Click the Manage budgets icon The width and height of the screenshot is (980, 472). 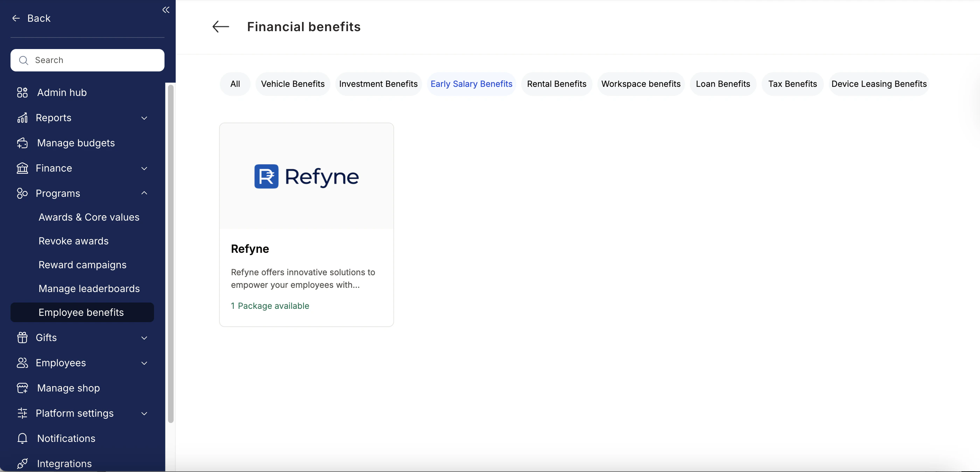click(x=22, y=143)
